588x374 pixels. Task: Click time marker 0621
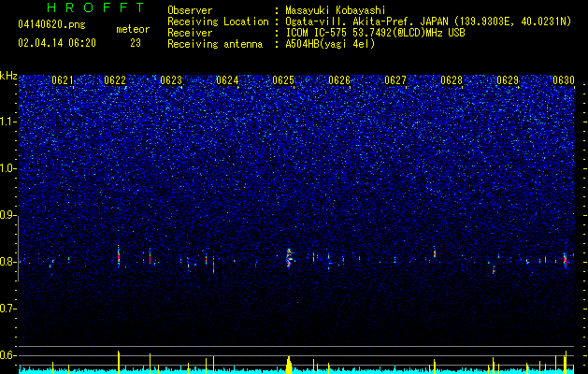[63, 80]
